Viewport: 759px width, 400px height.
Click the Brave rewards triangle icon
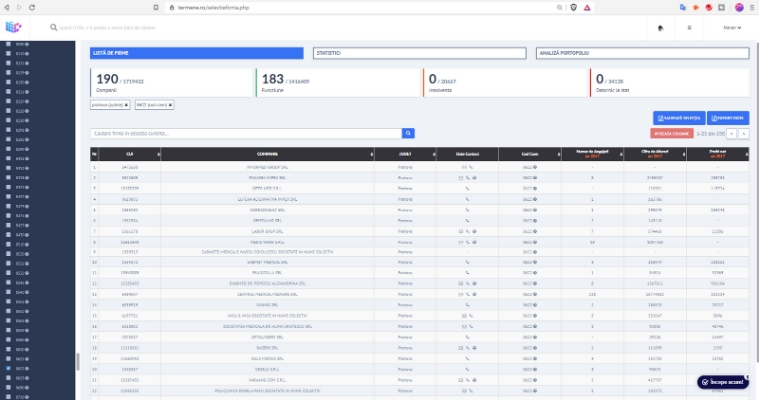587,7
